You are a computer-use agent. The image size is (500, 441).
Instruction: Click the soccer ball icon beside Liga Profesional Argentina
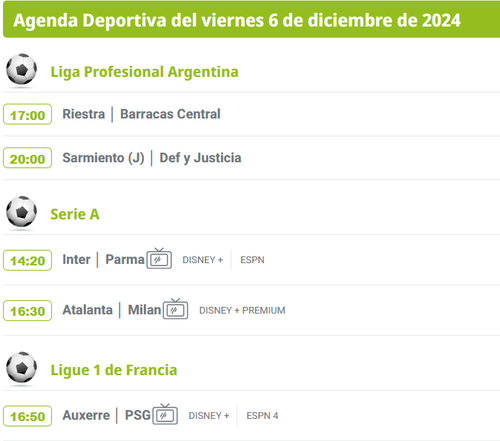click(21, 69)
